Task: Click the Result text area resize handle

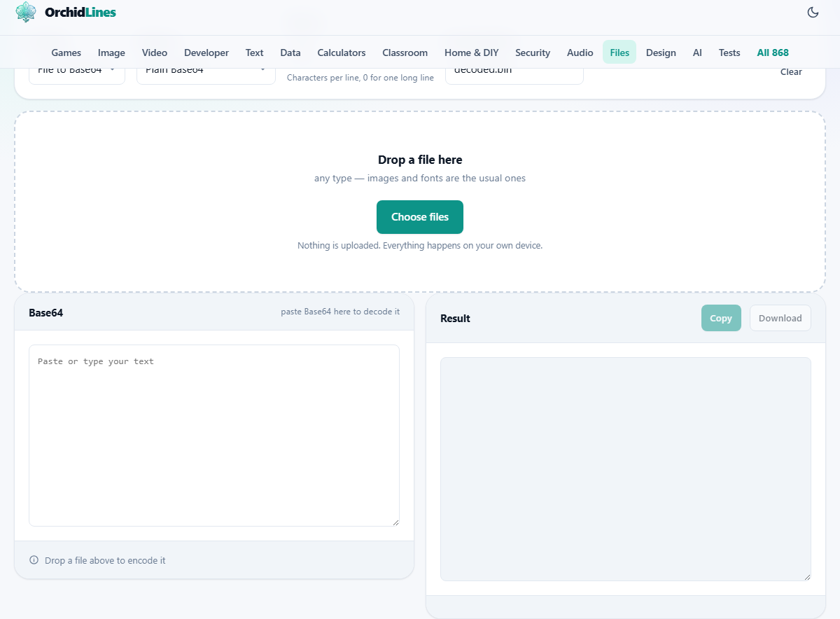Action: pyautogui.click(x=806, y=576)
